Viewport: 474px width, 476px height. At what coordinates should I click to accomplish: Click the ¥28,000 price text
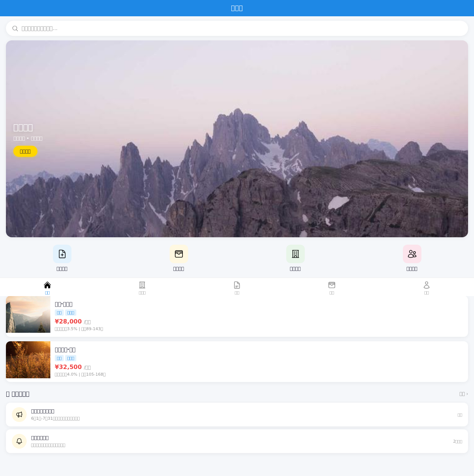coord(68,321)
